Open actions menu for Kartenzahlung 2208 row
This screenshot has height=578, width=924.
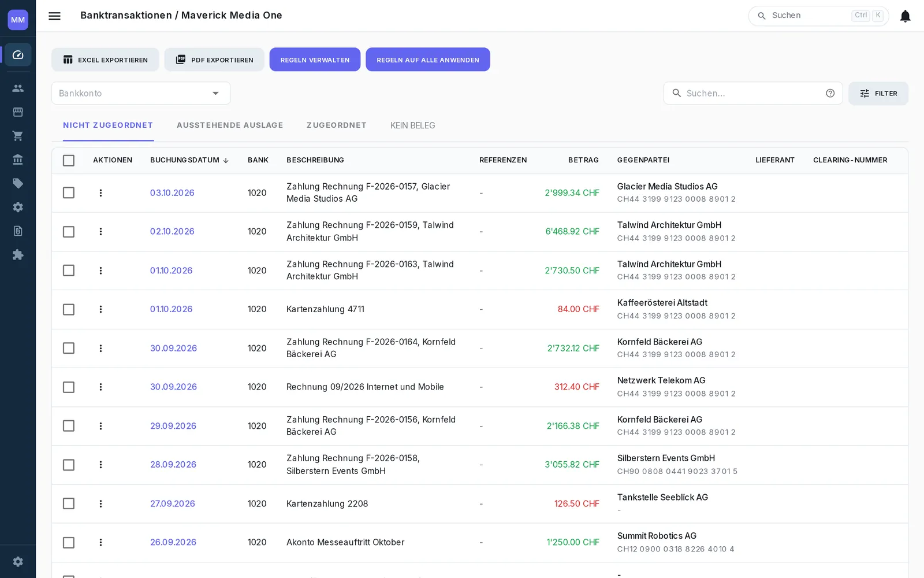(x=100, y=503)
